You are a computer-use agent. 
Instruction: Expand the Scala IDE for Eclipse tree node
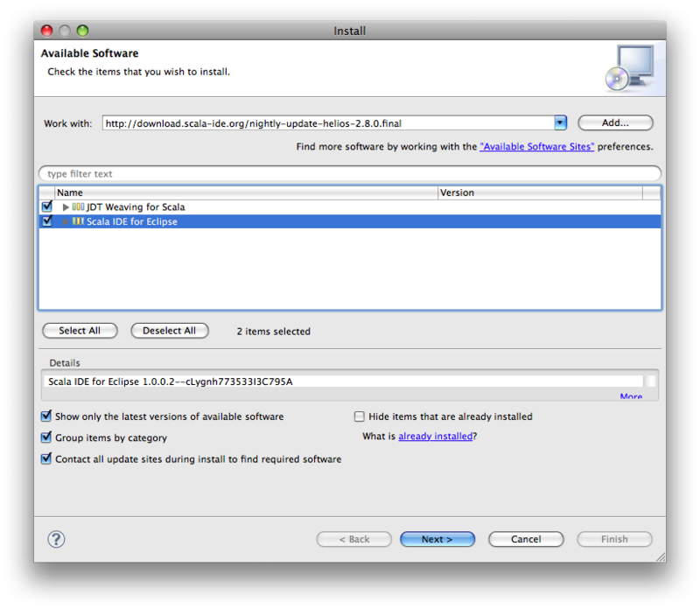(66, 221)
